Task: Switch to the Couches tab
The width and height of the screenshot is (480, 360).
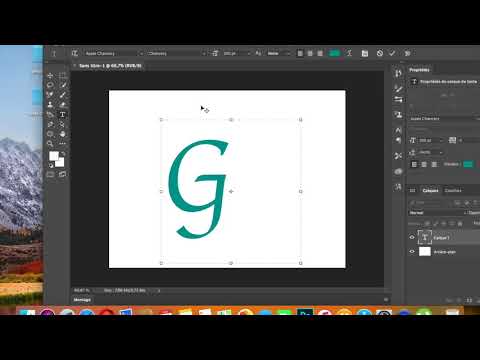Action: pos(453,191)
